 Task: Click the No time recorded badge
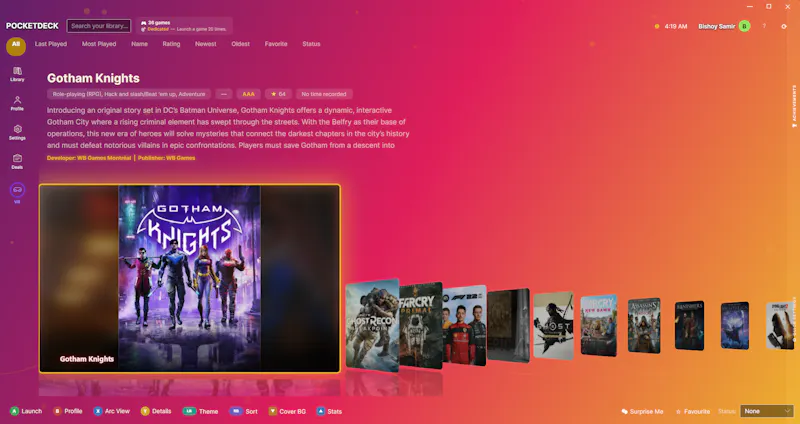324,94
